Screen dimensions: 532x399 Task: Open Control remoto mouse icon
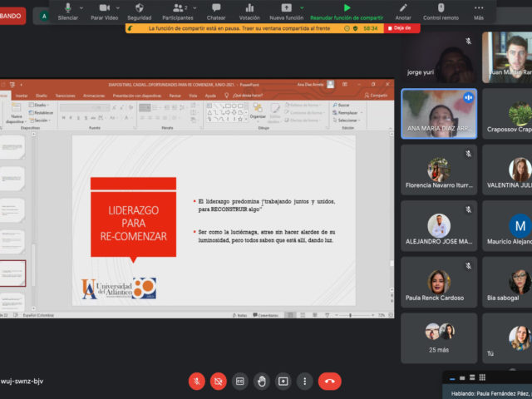pos(441,7)
